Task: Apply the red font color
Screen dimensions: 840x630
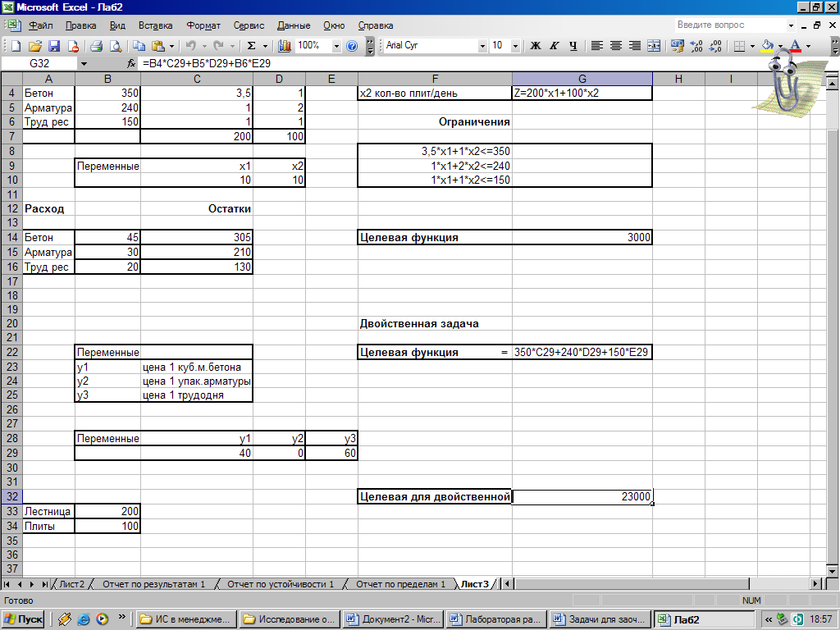Action: (x=796, y=46)
